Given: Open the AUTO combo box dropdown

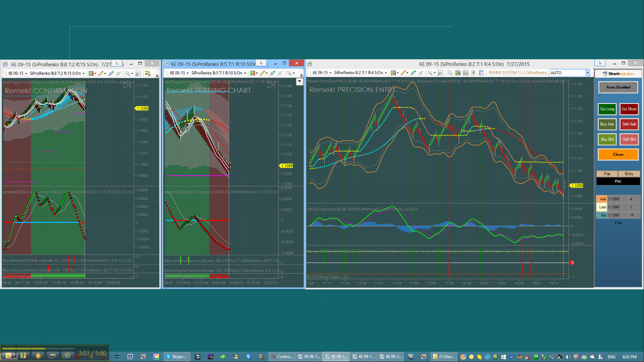Looking at the screenshot, I should click(587, 73).
